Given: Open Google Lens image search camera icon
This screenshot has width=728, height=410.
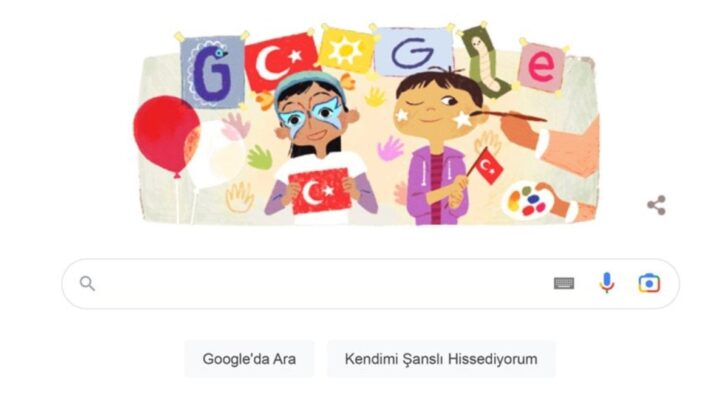Looking at the screenshot, I should (x=649, y=283).
